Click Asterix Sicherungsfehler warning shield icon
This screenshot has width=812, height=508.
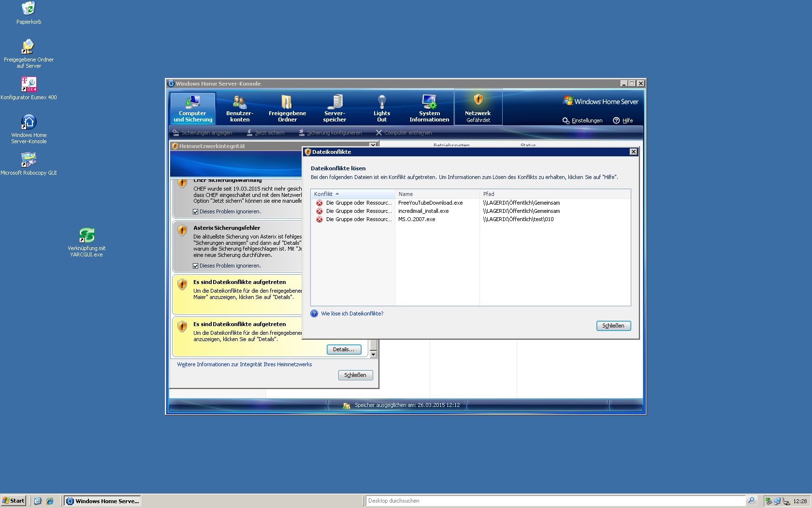coord(182,230)
